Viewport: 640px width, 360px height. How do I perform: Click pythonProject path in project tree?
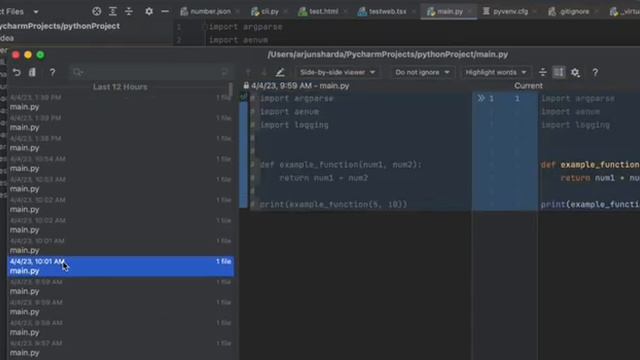pyautogui.click(x=60, y=26)
